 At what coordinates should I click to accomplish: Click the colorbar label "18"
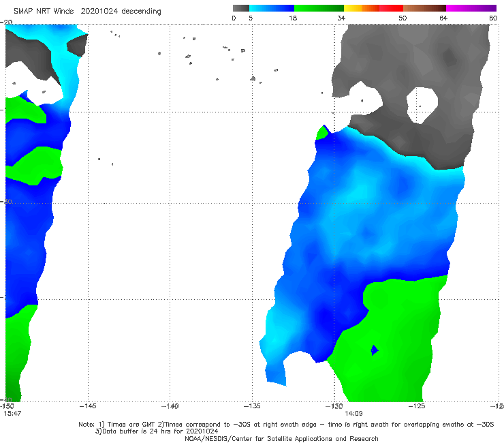[293, 18]
